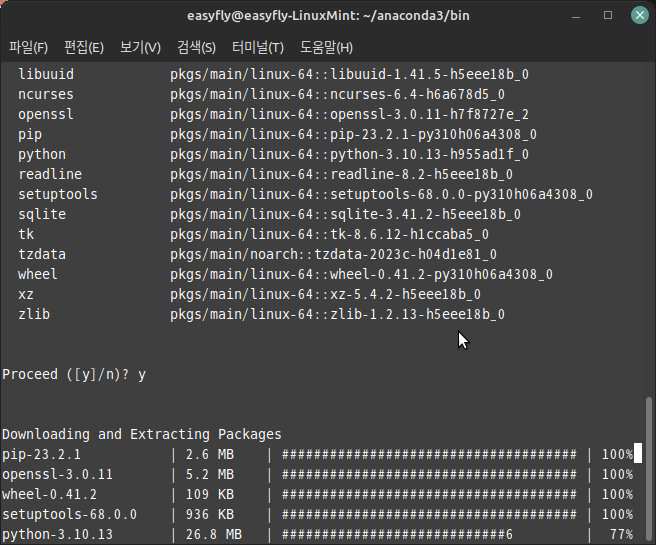Click the setuptools package name in list
This screenshot has height=545, width=656.
click(x=58, y=194)
